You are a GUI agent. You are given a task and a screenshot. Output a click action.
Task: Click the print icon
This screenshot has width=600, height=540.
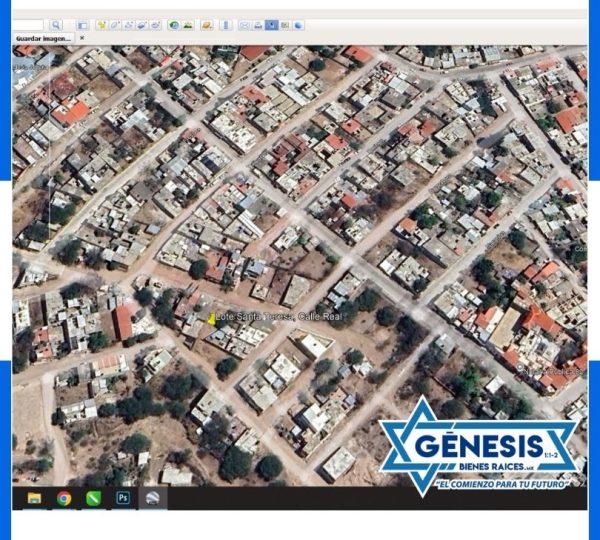coord(258,25)
